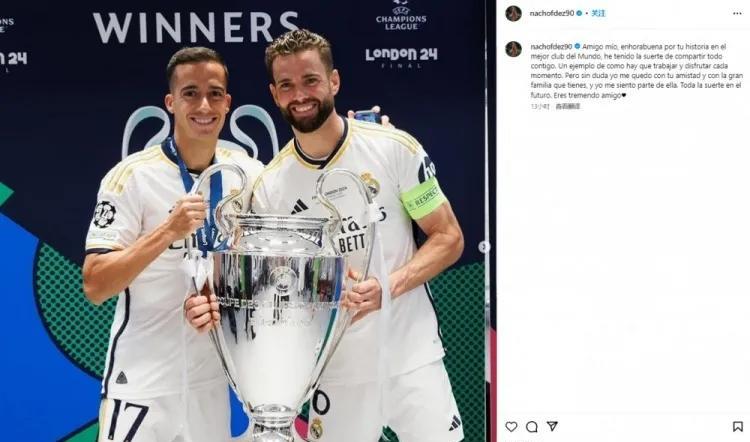Click the verified badge in the post header
The height and width of the screenshot is (442, 750).
click(x=579, y=13)
